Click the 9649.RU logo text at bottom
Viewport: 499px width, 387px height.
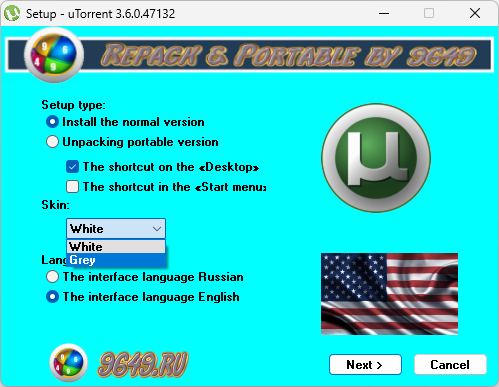click(143, 364)
